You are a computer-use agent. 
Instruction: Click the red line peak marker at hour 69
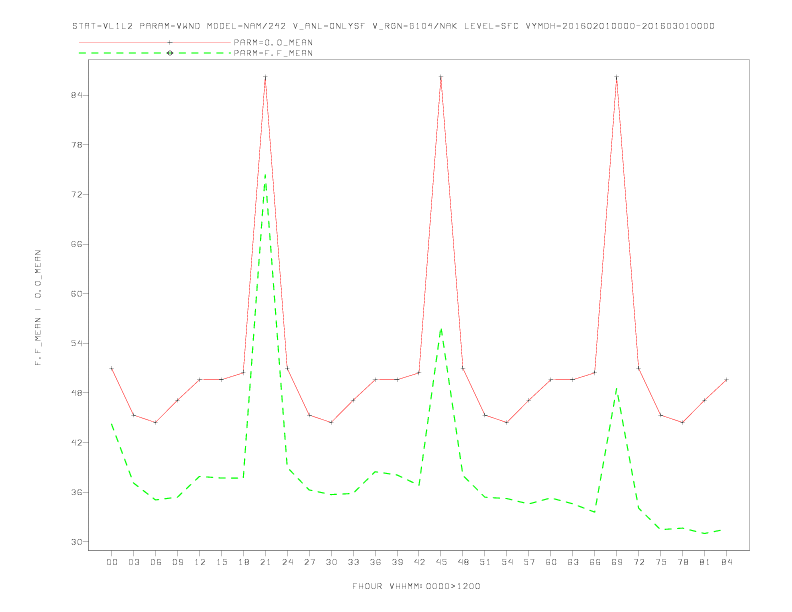617,77
